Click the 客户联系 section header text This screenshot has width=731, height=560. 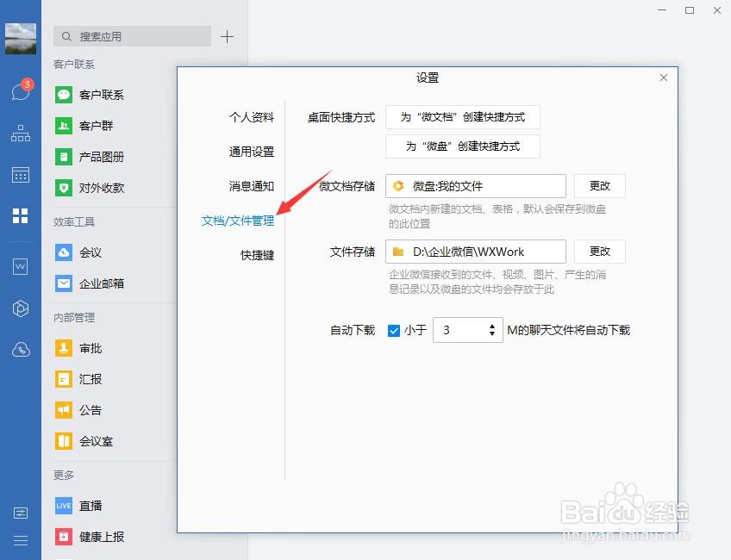tap(73, 65)
